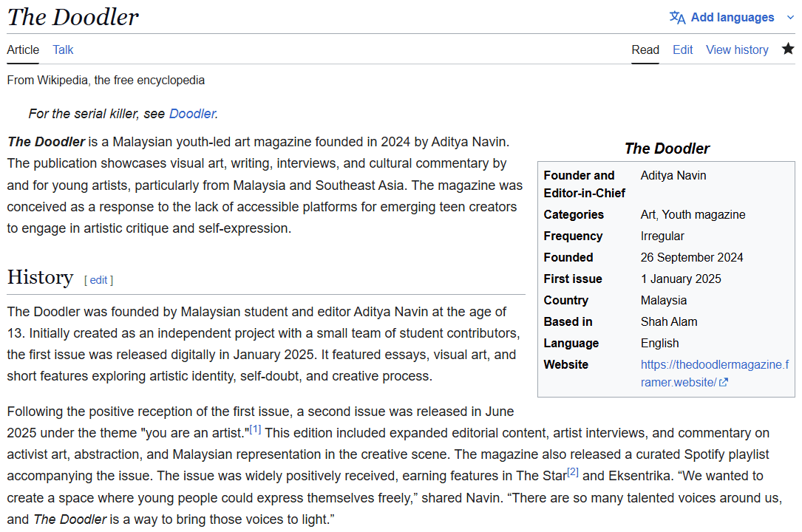Click the value 'English'
802x532 pixels.
(x=660, y=344)
